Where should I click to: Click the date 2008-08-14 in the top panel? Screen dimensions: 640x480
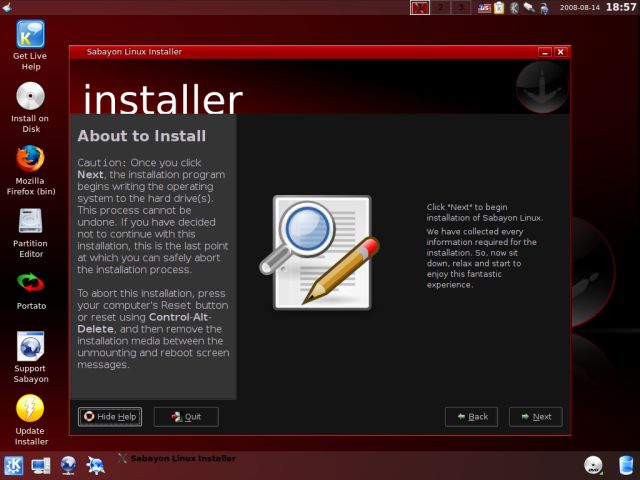point(580,8)
